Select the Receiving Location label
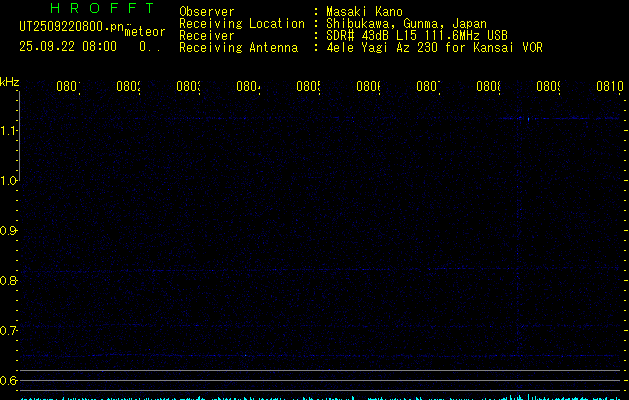Image resolution: width=629 pixels, height=400 pixels. (x=241, y=23)
